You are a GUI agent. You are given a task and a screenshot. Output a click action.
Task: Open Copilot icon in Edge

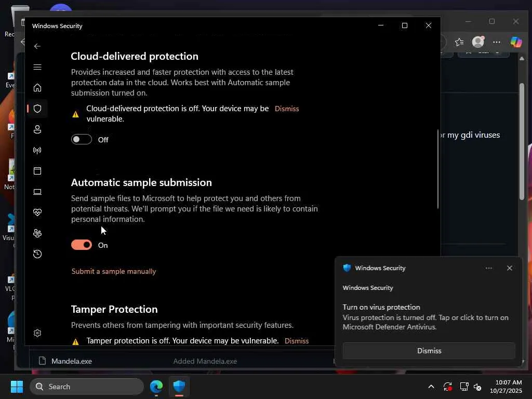tap(516, 42)
